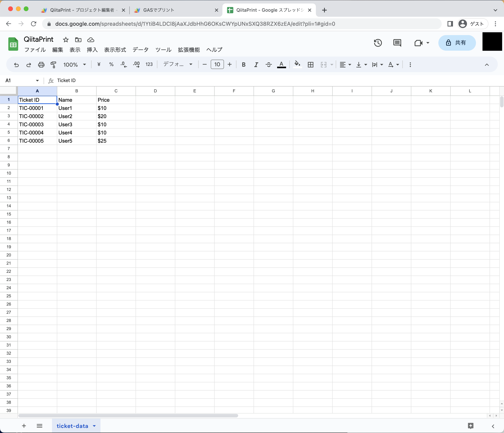Click the 共有 share button

457,43
